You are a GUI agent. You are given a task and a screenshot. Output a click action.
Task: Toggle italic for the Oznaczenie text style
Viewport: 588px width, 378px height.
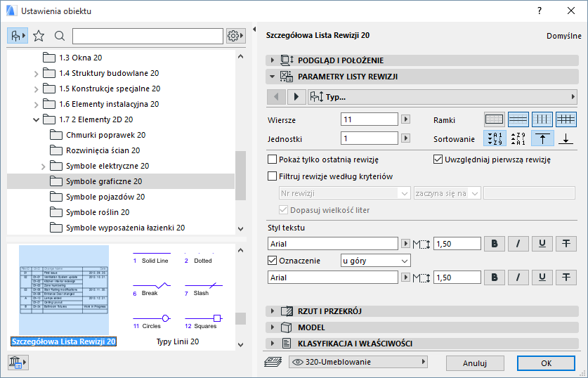(518, 278)
